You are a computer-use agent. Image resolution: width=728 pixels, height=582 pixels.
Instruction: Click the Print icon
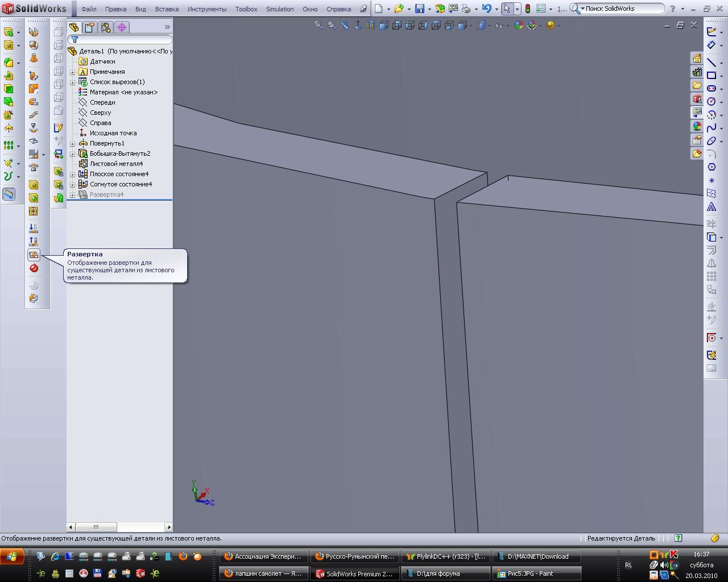click(x=466, y=9)
